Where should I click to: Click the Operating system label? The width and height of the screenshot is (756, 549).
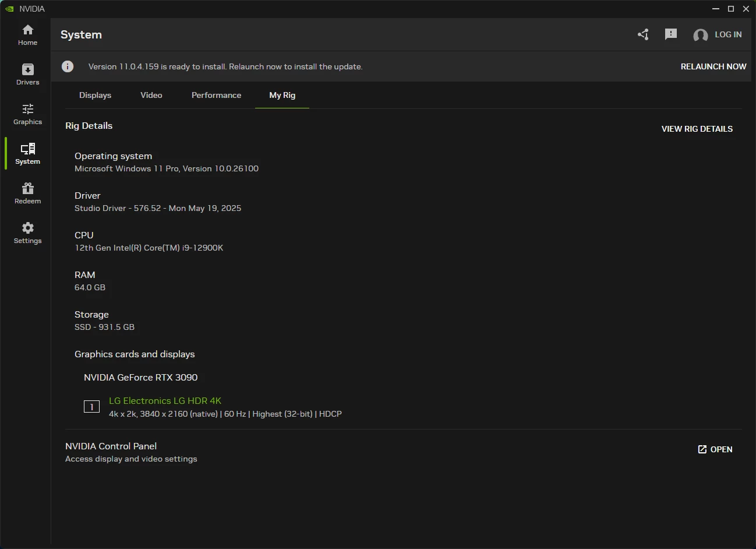point(114,156)
